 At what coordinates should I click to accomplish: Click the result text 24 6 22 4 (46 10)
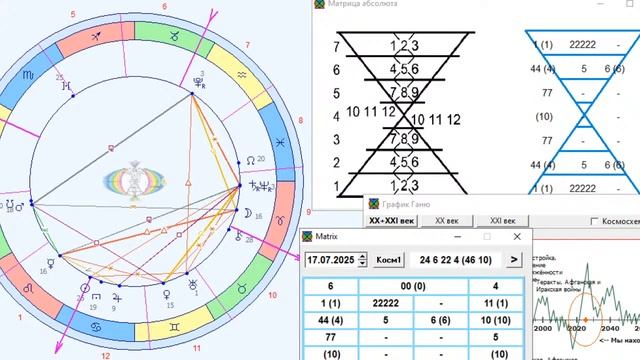456,260
